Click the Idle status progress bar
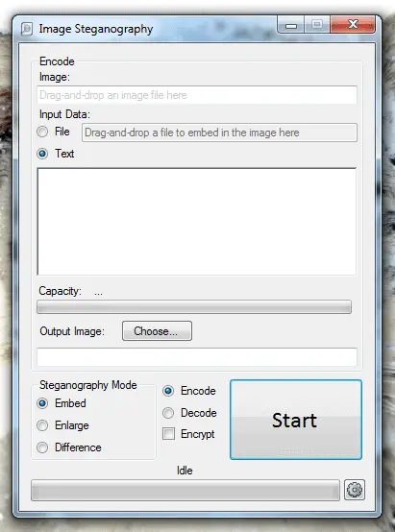Image resolution: width=395 pixels, height=532 pixels. [x=185, y=490]
